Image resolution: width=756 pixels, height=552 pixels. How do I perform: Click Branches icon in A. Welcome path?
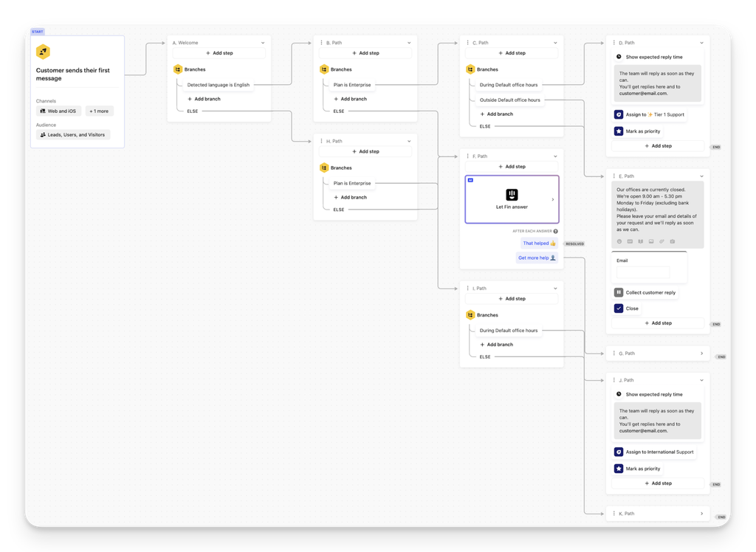[x=178, y=69]
